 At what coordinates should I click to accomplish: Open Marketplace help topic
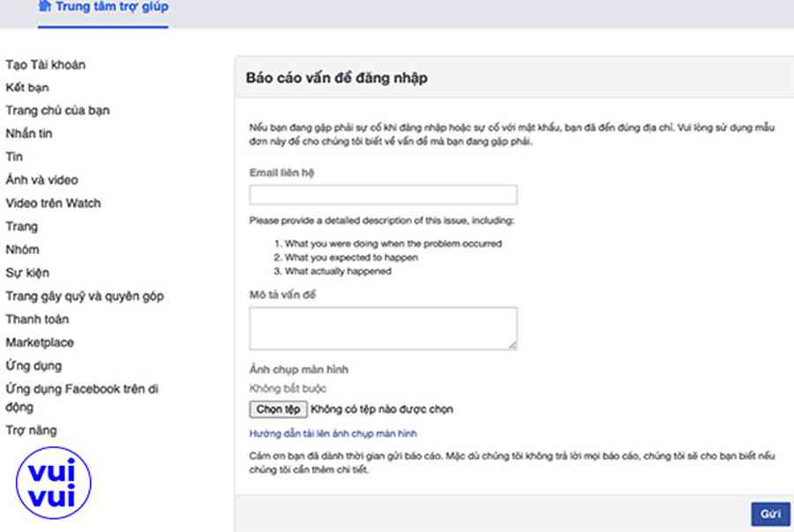pos(40,342)
